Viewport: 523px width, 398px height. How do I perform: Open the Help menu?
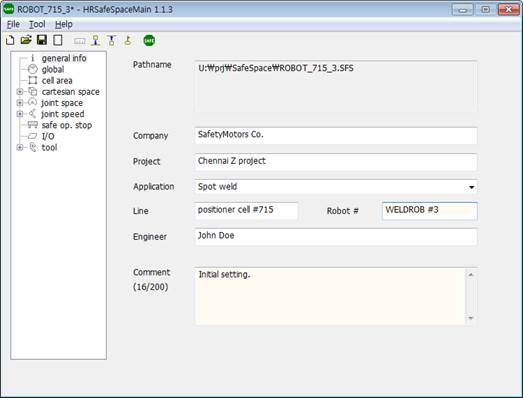point(63,24)
